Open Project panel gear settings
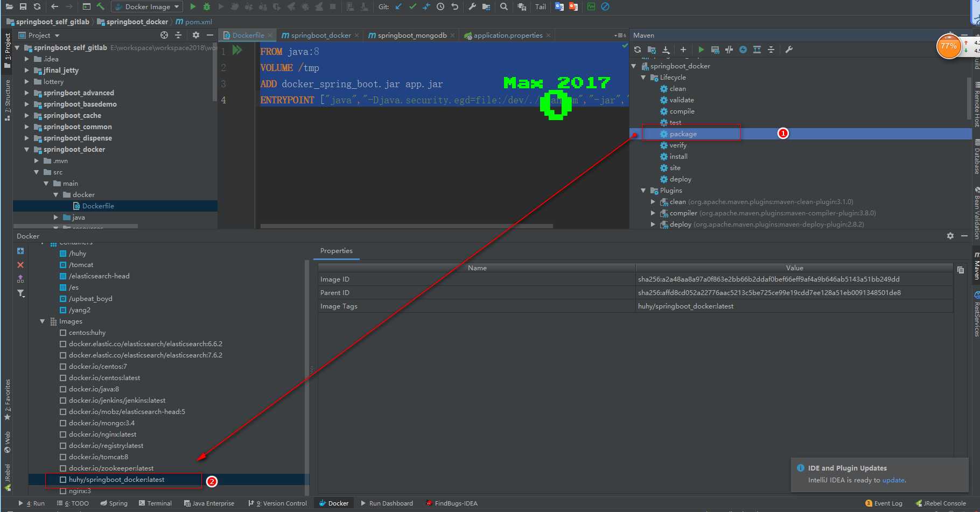This screenshot has height=512, width=980. [x=196, y=35]
